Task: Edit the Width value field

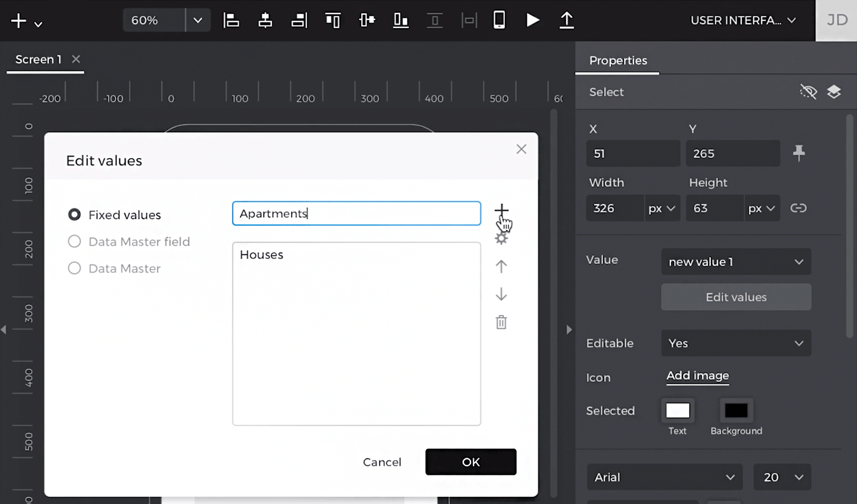Action: coord(615,208)
